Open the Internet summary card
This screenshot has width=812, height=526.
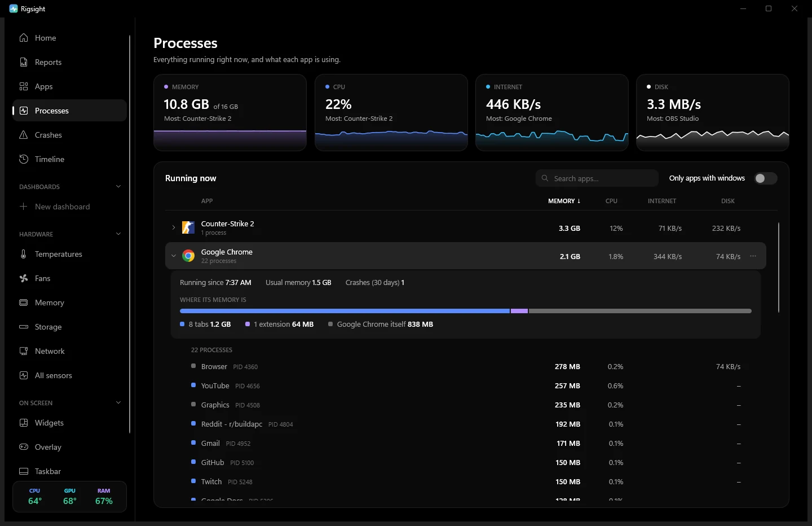pyautogui.click(x=552, y=112)
